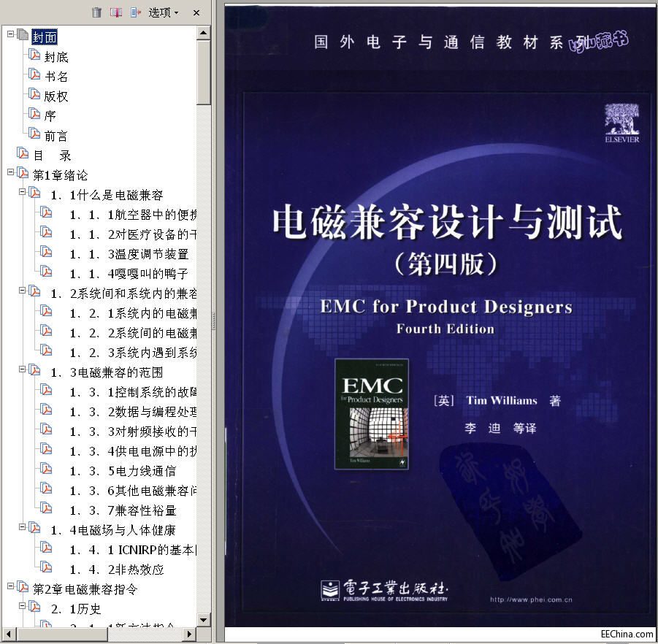Click the bookmark panel scroll up arrow
Viewport: 658px width, 644px height.
[x=204, y=33]
